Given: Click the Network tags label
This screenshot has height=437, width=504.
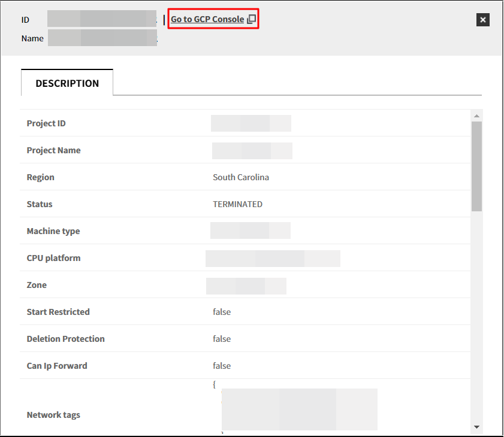Looking at the screenshot, I should coord(53,415).
